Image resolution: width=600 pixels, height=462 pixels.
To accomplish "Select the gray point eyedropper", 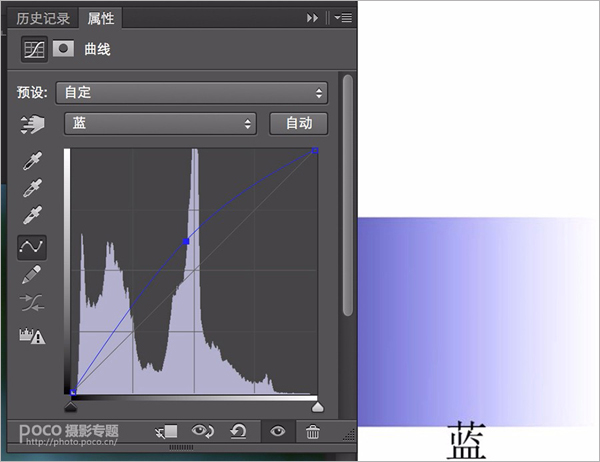I will 33,188.
